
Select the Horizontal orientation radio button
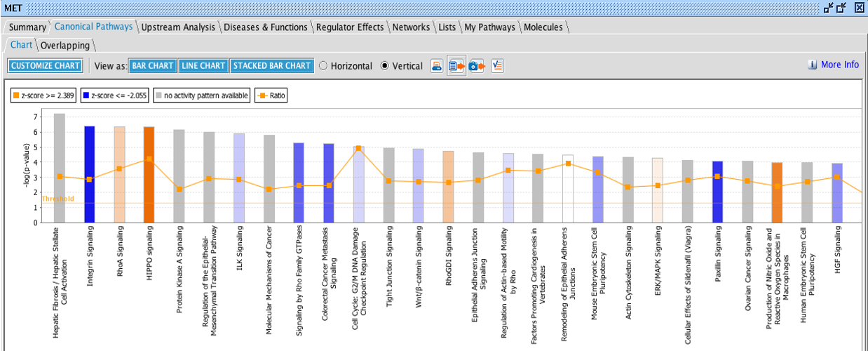(323, 66)
